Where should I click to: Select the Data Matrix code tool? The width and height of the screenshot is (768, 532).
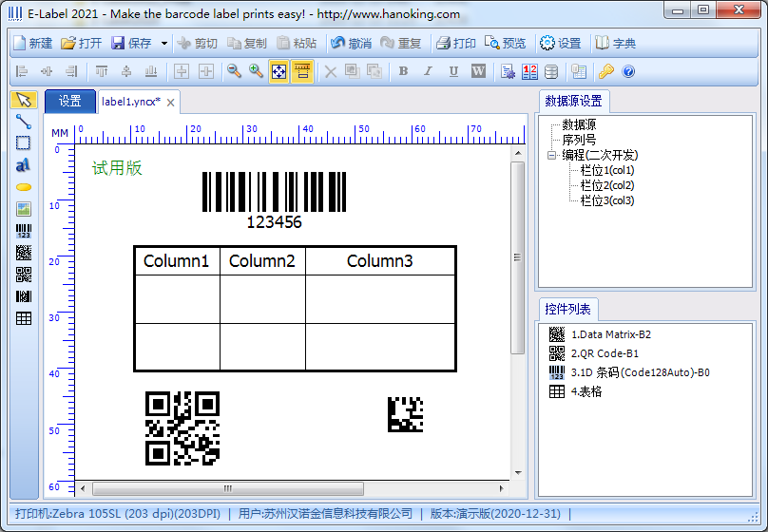(x=24, y=253)
